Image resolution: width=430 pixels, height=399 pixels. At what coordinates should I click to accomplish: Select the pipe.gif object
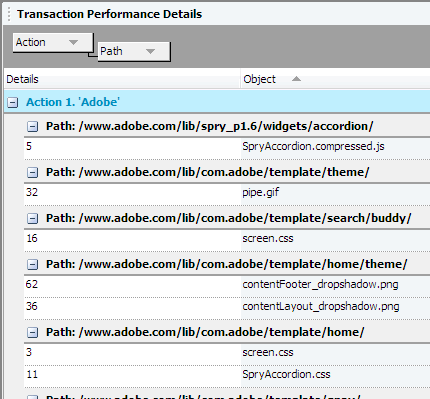(x=260, y=192)
